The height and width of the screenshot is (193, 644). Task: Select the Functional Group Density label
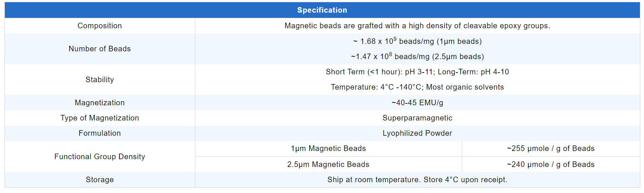pyautogui.click(x=99, y=157)
